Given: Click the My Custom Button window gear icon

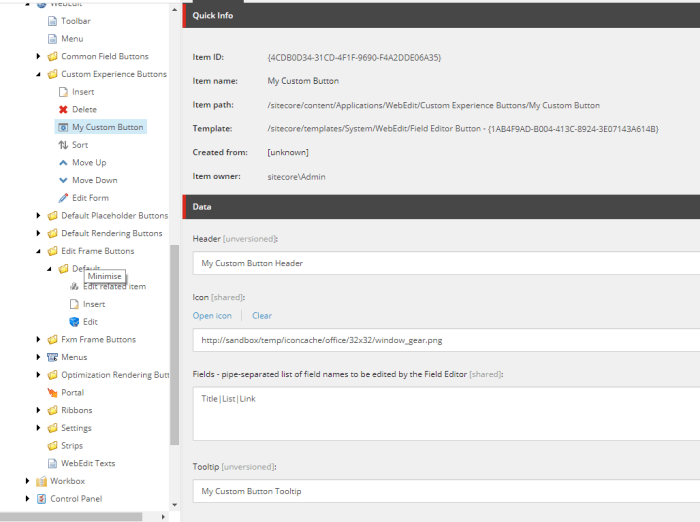Looking at the screenshot, I should coord(63,127).
